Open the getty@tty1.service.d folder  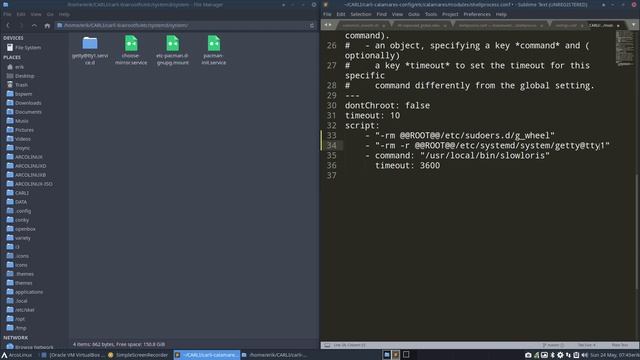pos(90,51)
